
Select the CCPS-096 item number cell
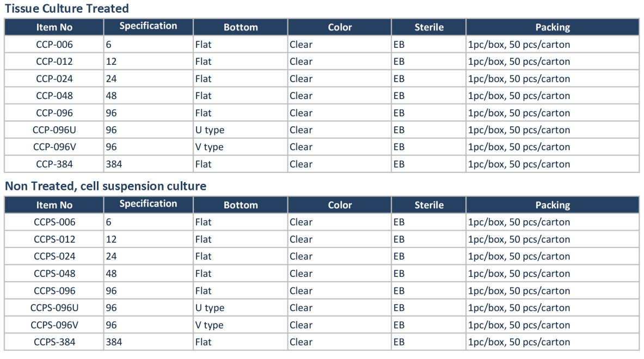(x=54, y=290)
